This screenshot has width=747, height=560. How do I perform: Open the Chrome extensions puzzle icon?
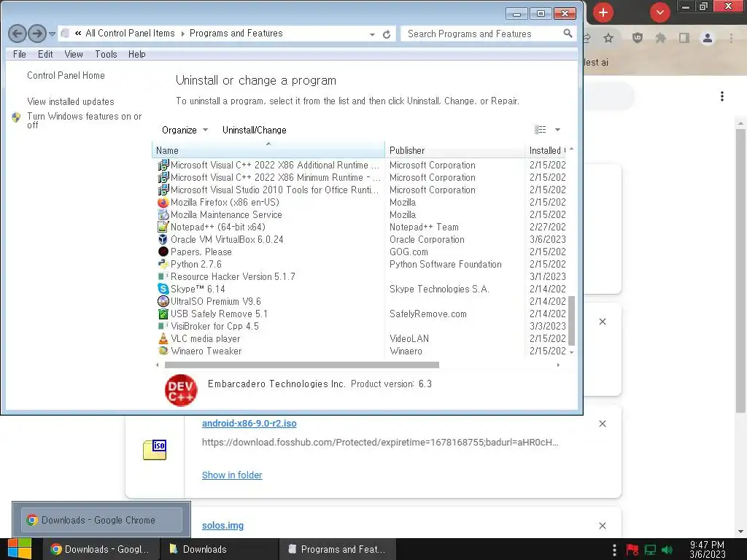point(660,38)
